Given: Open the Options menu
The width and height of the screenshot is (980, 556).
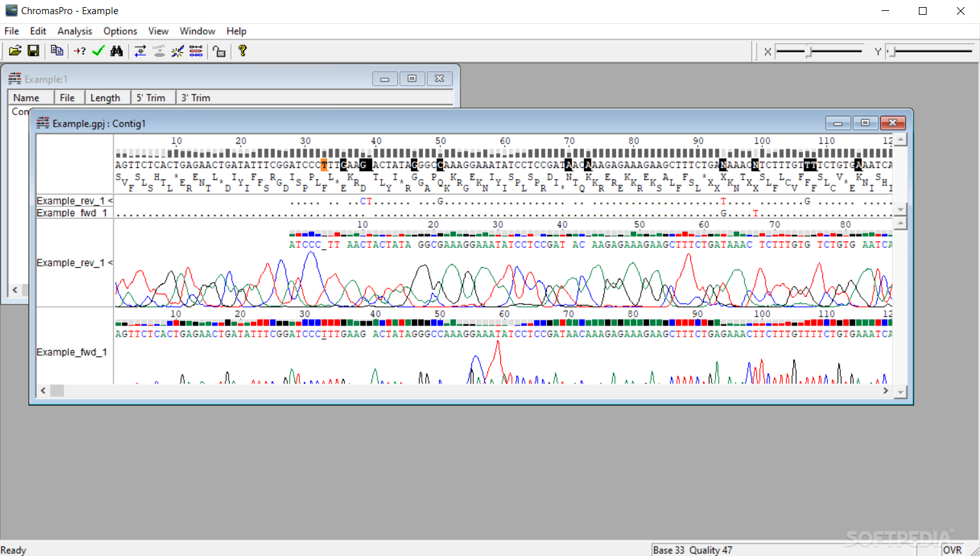Looking at the screenshot, I should (x=120, y=31).
